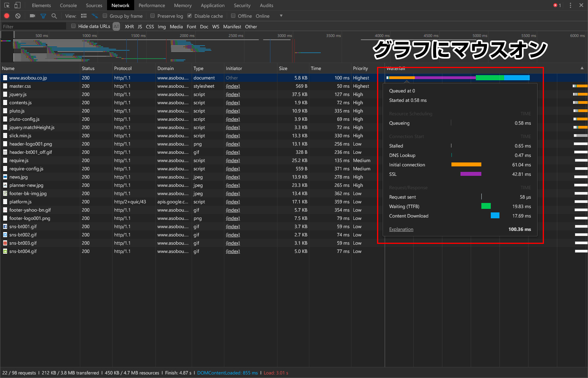Viewport: 588px width, 378px height.
Task: Open the DevTools three-dot menu
Action: pyautogui.click(x=570, y=6)
